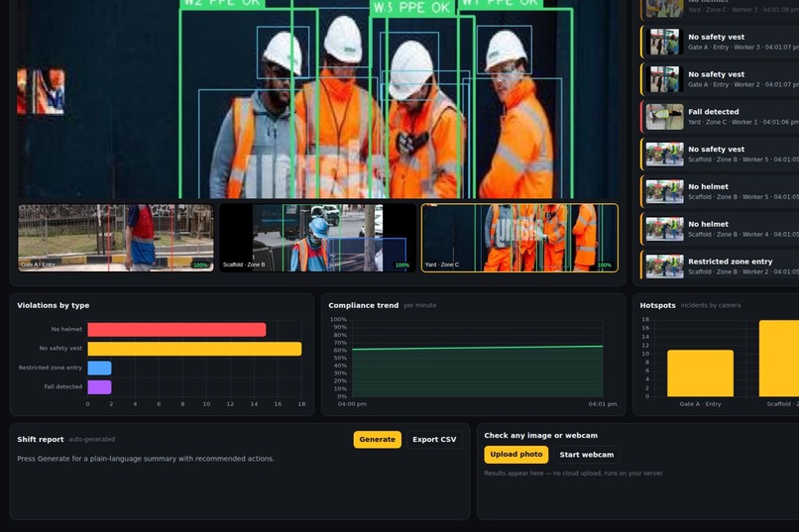799x532 pixels.
Task: Click the W3 PPE OK detection label
Action: tap(411, 8)
